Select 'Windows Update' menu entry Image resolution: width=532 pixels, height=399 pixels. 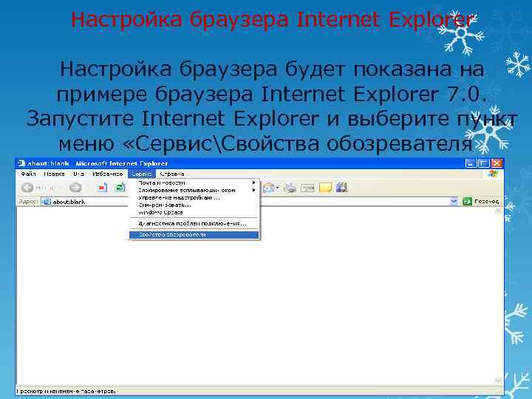click(x=194, y=212)
